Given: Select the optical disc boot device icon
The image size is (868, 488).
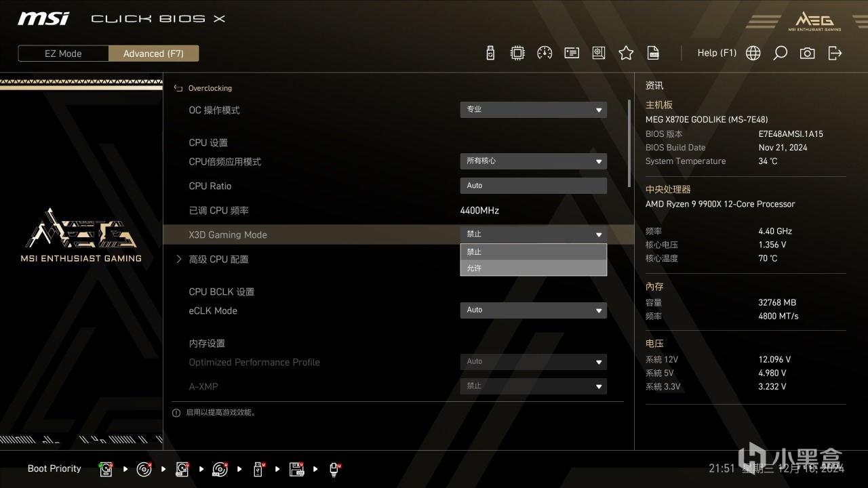Looking at the screenshot, I should click(144, 468).
